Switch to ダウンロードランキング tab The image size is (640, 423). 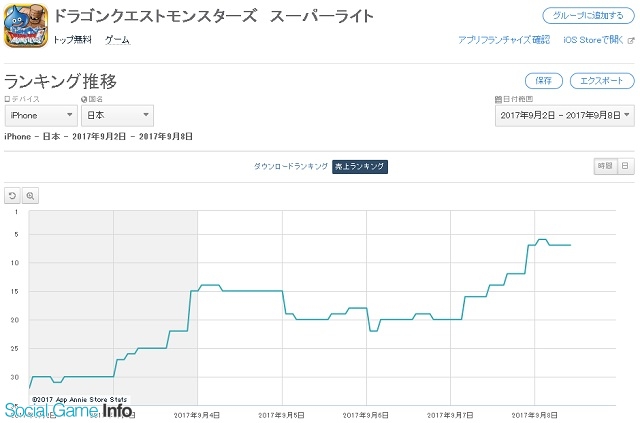pyautogui.click(x=291, y=166)
